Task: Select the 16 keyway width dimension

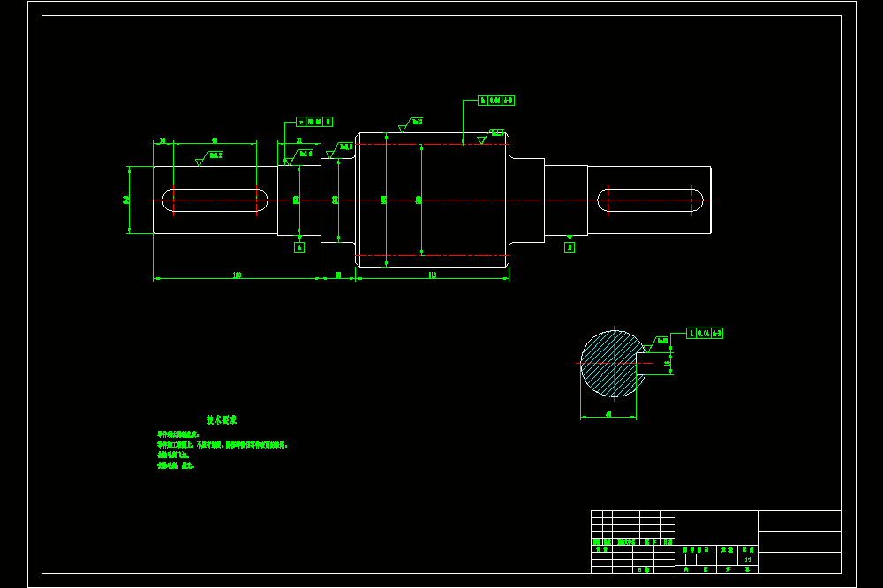Action: point(668,363)
